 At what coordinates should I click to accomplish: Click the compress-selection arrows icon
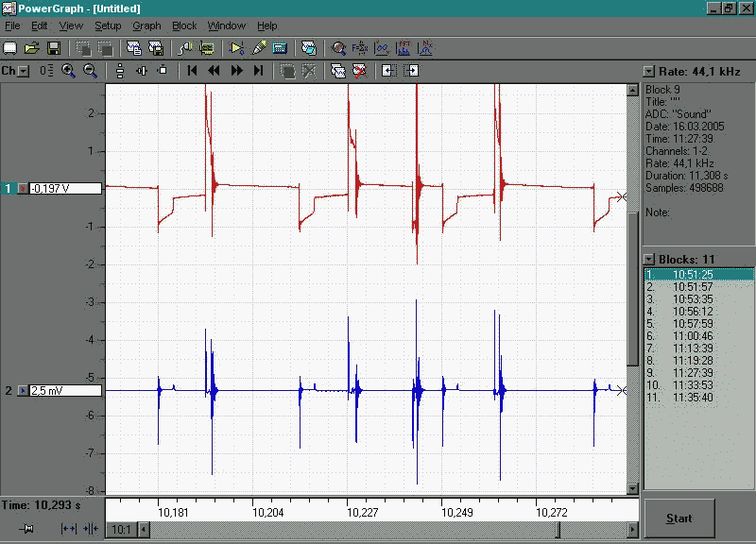coord(90,529)
